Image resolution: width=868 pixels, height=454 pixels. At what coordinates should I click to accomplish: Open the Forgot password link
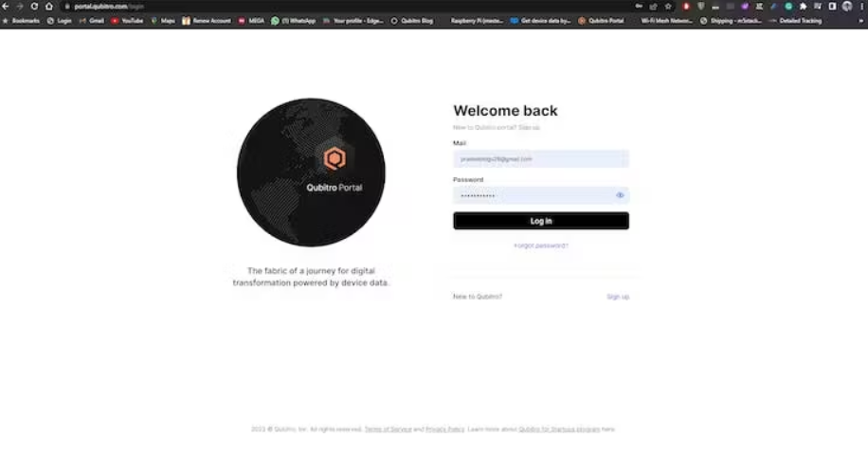541,245
